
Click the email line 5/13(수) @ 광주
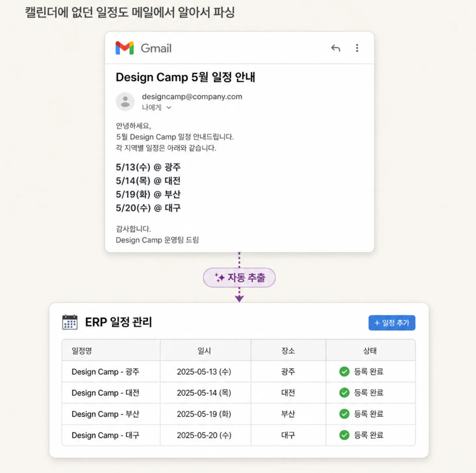click(148, 167)
